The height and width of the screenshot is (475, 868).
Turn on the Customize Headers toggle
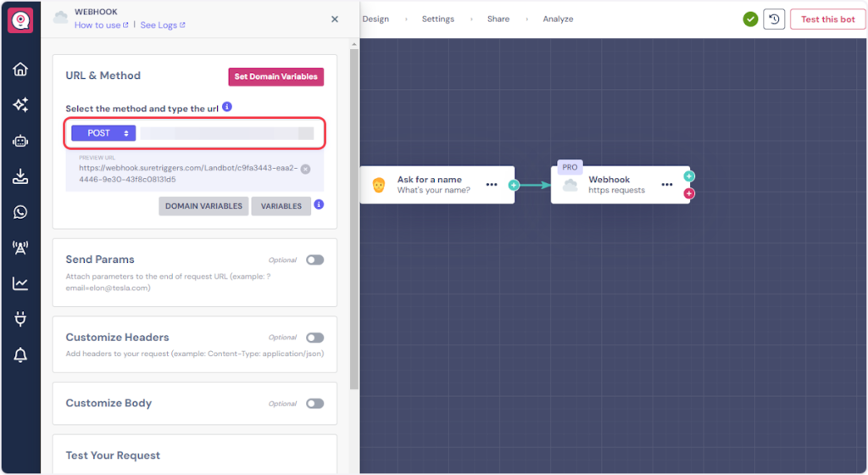click(x=314, y=338)
